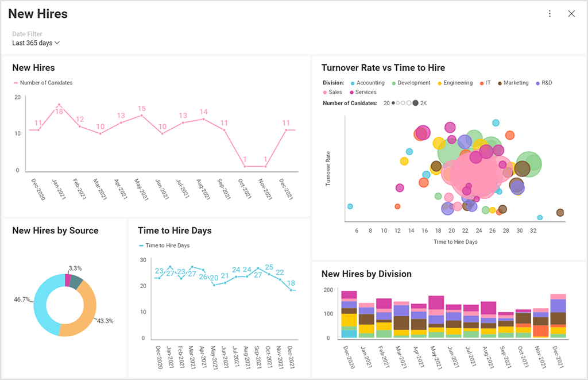Click the Dec-2020 stacked bar
Image resolution: width=588 pixels, height=380 pixels.
349,314
